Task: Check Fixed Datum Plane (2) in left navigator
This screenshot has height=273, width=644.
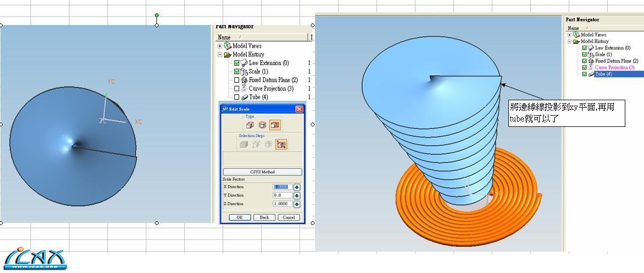Action: (237, 80)
